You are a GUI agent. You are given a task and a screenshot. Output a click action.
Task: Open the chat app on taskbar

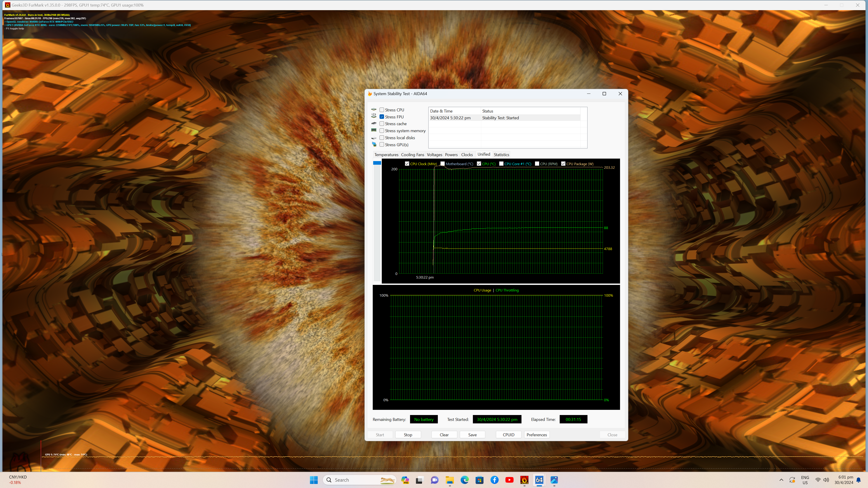(435, 480)
